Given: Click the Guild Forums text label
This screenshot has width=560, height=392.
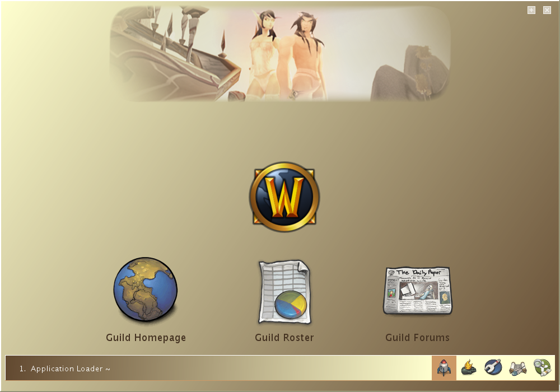Looking at the screenshot, I should click(x=418, y=338).
